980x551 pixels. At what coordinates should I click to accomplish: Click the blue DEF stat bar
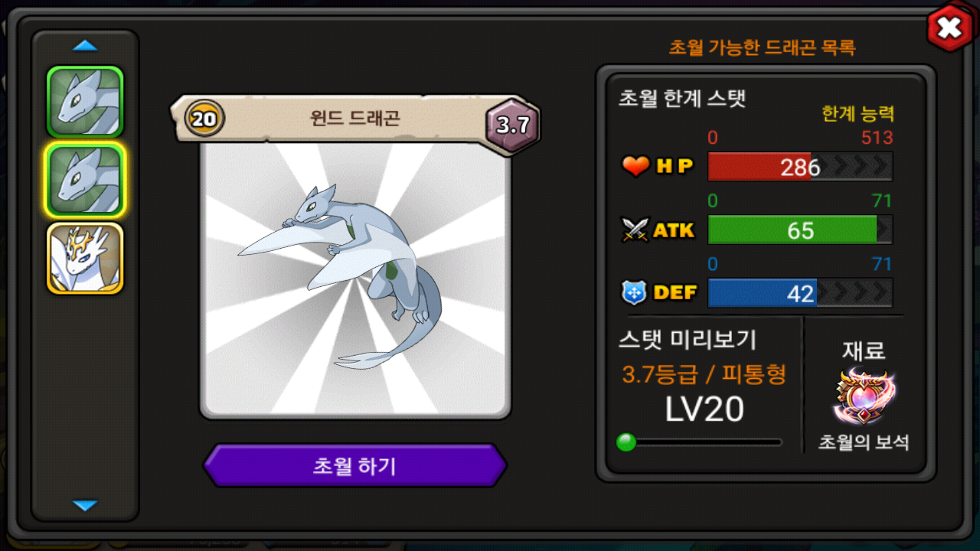800,293
